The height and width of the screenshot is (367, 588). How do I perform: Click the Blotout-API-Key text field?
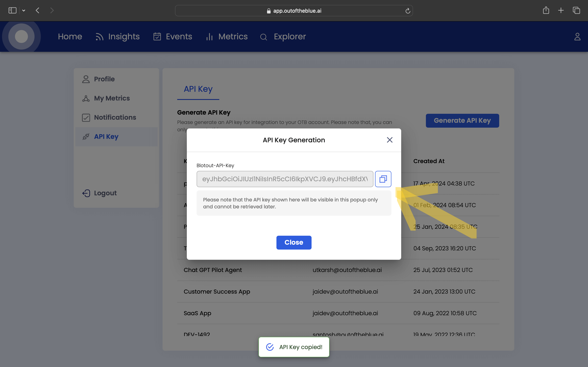[x=285, y=179]
